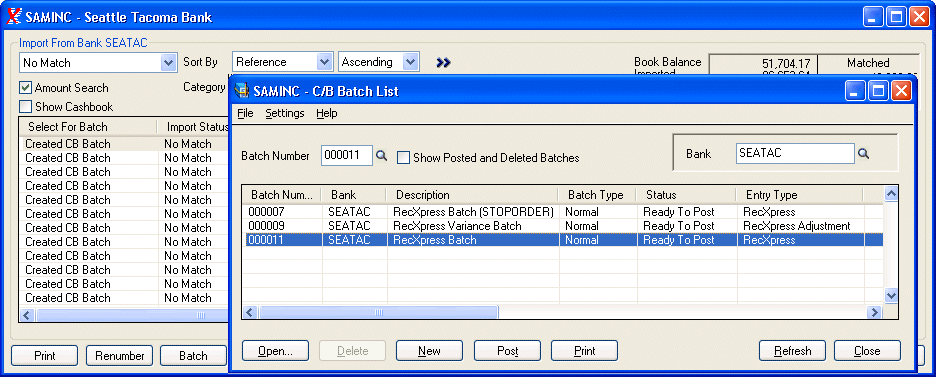The image size is (936, 377).
Task: Click the batch list scroll-up arrow
Action: [891, 194]
